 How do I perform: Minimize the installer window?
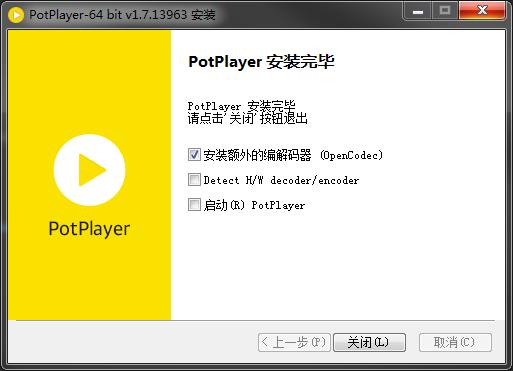point(418,11)
